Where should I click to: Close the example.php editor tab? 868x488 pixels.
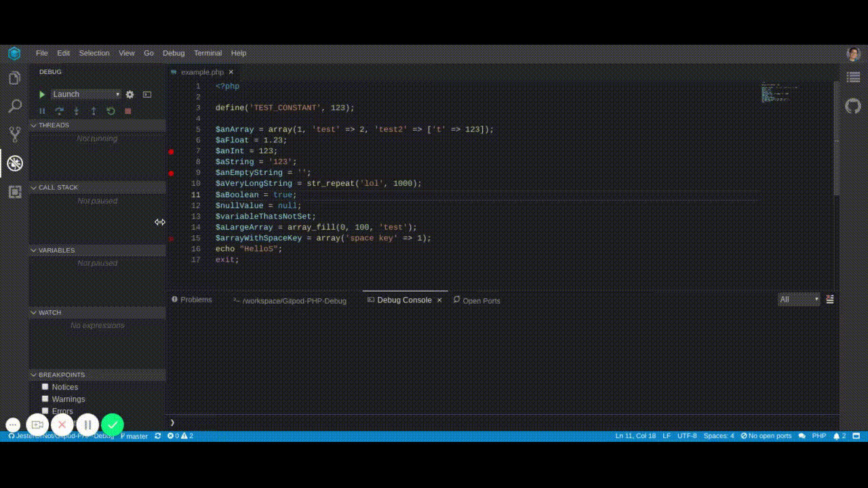(x=231, y=72)
